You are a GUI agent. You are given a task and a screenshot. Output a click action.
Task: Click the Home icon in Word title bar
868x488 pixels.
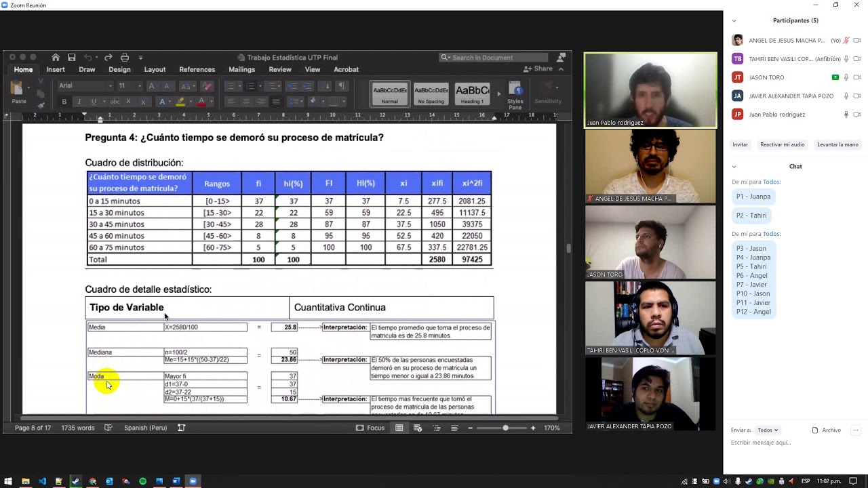coord(56,58)
